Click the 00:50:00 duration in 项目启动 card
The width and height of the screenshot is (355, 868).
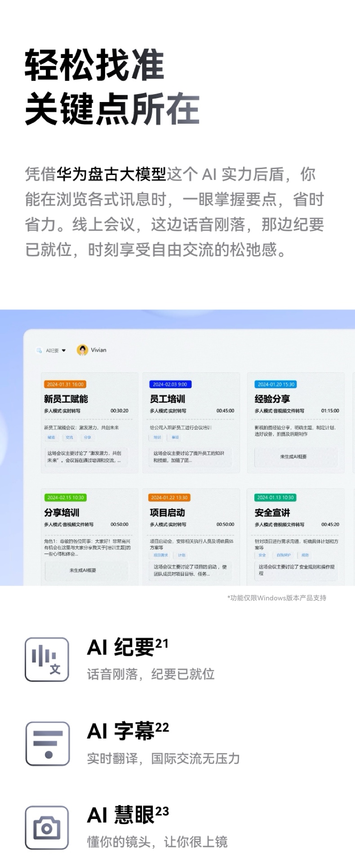tap(225, 524)
